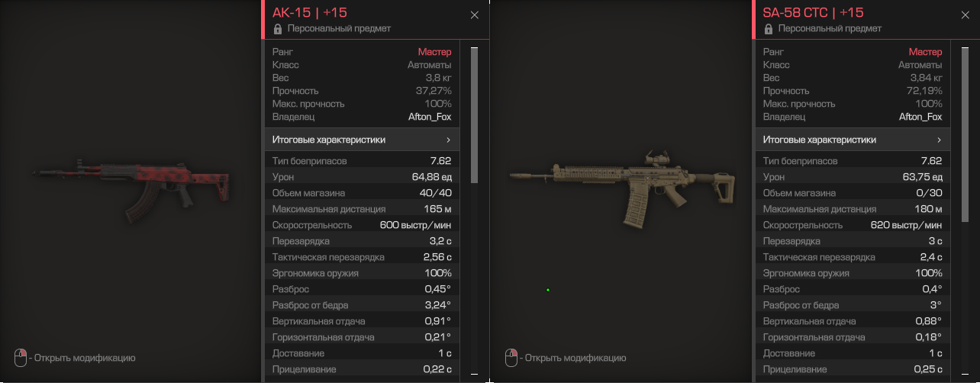Viewport: 980px width, 383px height.
Task: Click the chevron arrow in AK-15 Итоговые характеристики
Action: [448, 140]
